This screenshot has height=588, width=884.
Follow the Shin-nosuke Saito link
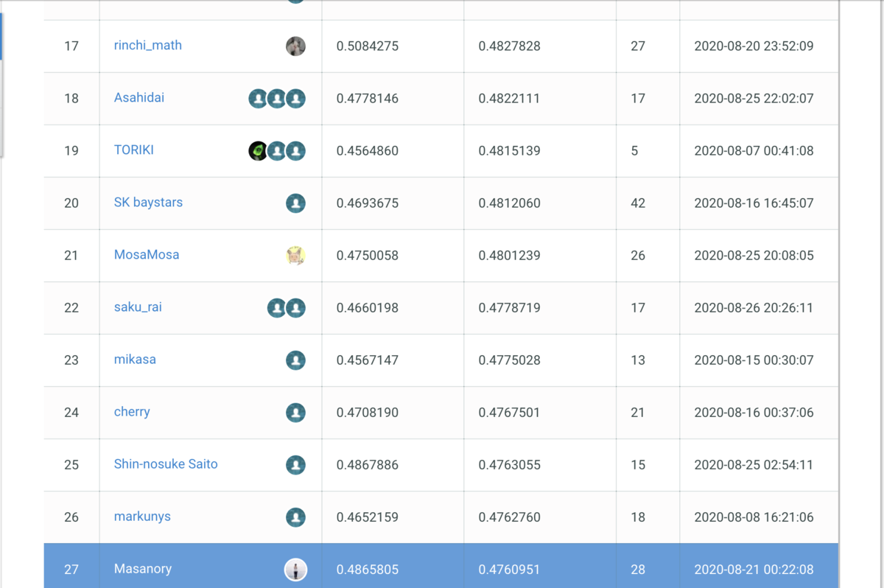click(166, 463)
